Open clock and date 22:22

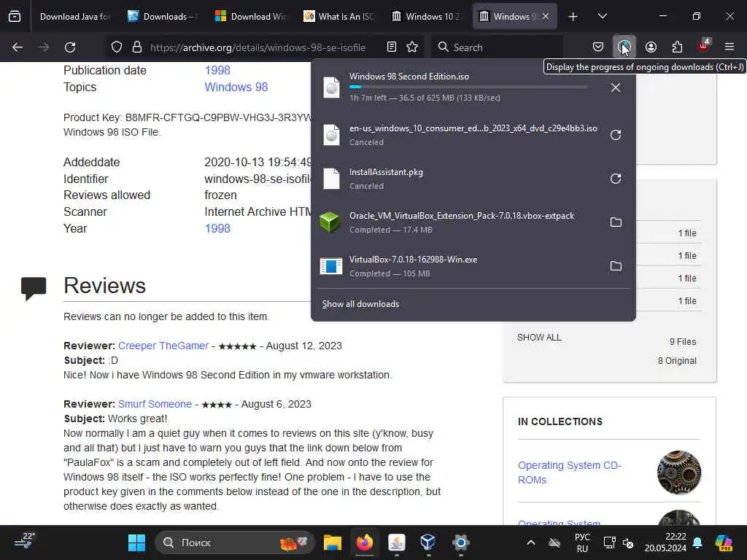665,542
